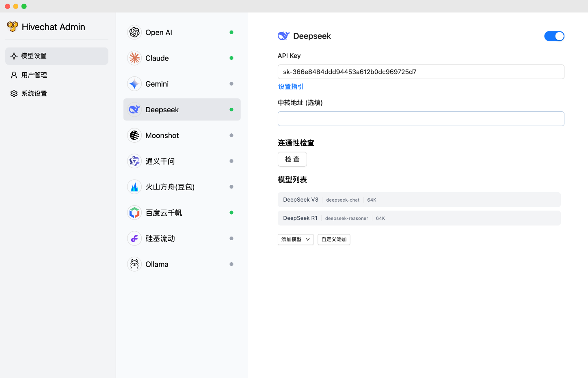Click the 百度云千帆 provider icon

point(134,213)
